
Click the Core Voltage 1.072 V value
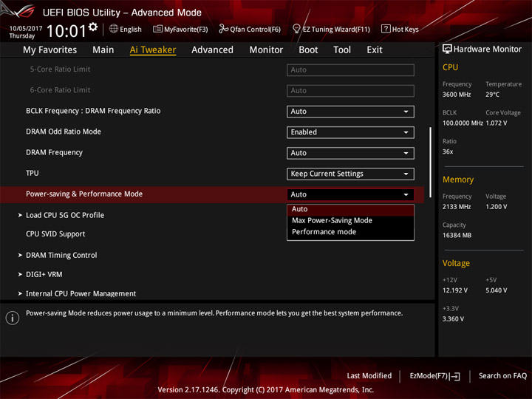[497, 123]
